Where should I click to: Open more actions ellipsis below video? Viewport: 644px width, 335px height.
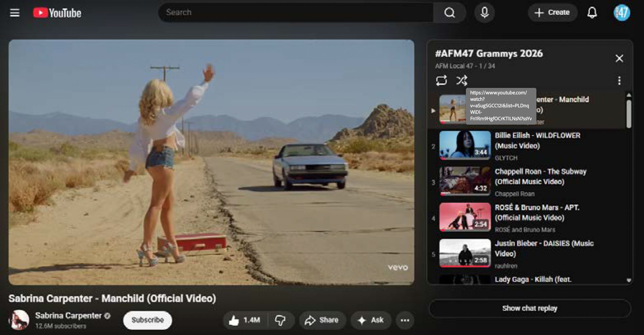[405, 320]
